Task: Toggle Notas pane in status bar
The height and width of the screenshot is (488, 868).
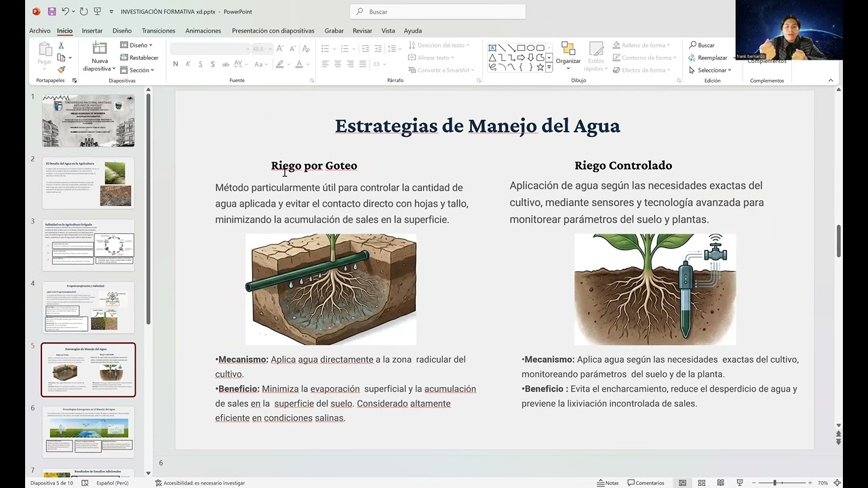Action: pyautogui.click(x=608, y=483)
